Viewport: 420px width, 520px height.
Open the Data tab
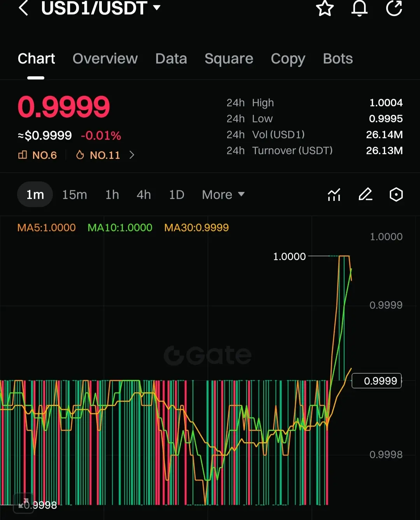point(171,59)
